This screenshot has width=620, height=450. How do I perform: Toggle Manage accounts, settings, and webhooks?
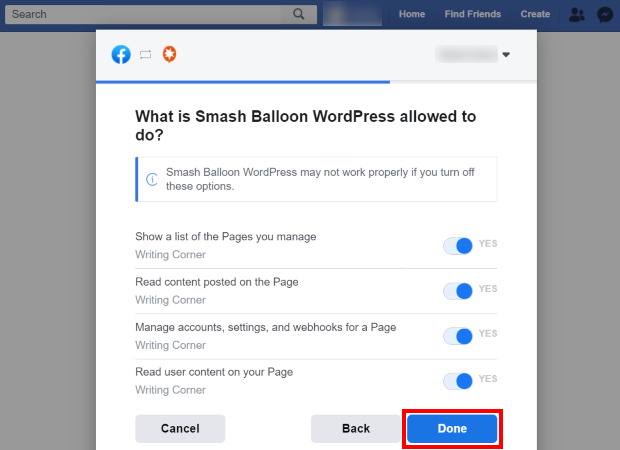tap(458, 336)
